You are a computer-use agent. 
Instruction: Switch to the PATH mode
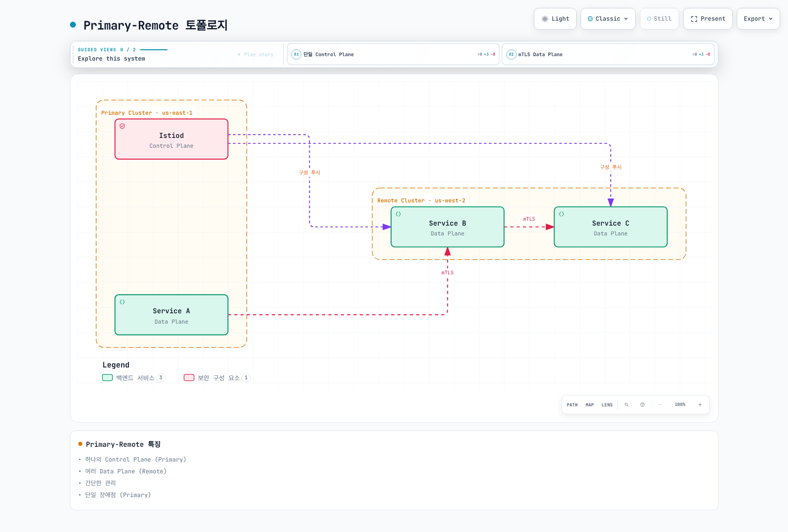click(572, 405)
